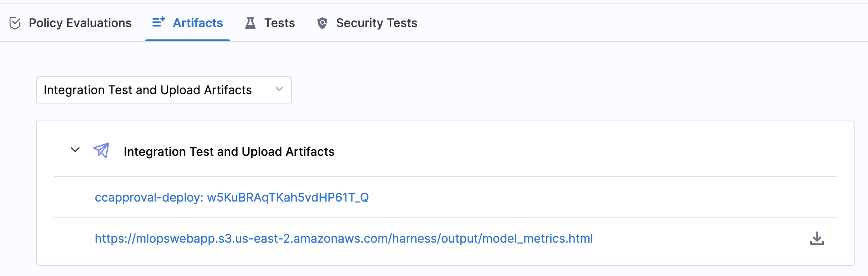This screenshot has width=868, height=276.
Task: Click the blue underline beneath the Artifacts tab
Action: pos(187,40)
